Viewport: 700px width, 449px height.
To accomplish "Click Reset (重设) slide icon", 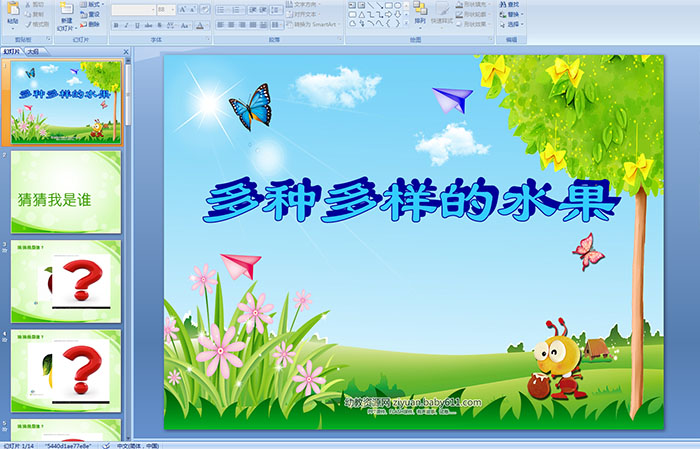I will 83,14.
